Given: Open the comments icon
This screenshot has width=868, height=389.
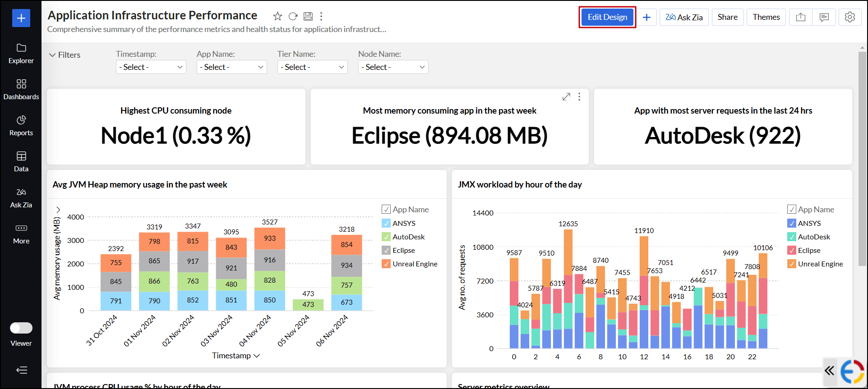Looking at the screenshot, I should tap(824, 17).
